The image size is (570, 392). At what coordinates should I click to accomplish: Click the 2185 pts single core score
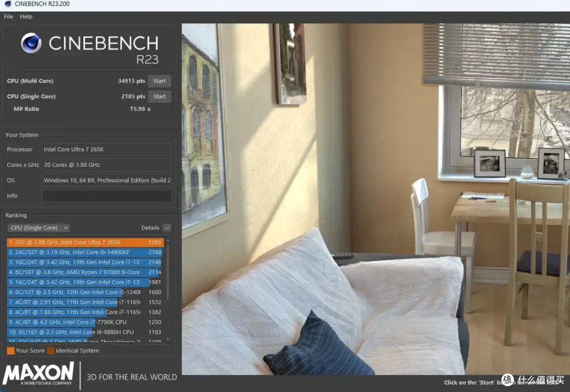click(133, 96)
